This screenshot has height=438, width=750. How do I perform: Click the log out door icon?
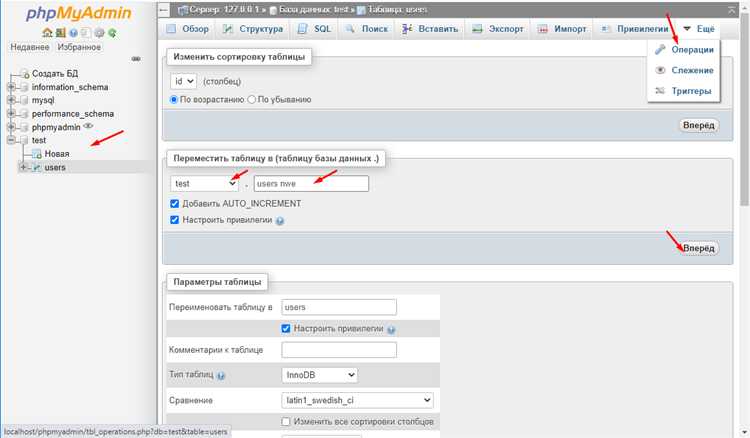point(60,33)
